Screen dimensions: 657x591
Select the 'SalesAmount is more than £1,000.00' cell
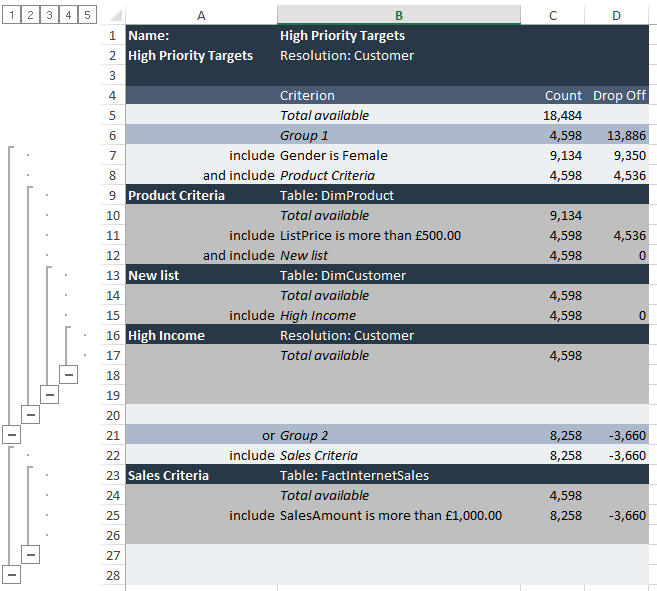tap(391, 515)
